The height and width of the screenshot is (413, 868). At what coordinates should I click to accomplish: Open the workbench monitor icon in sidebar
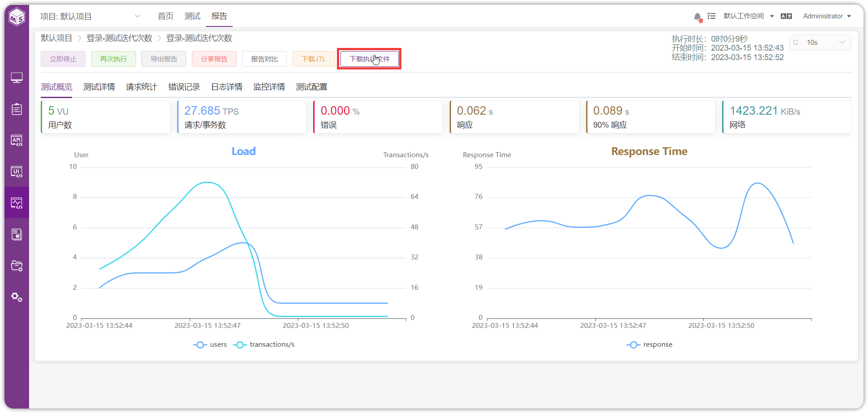[17, 78]
